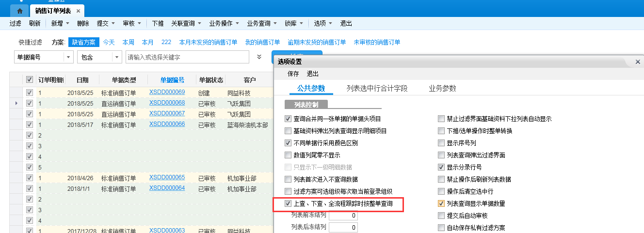Click 保存 in options dialog
The height and width of the screenshot is (233, 644).
tap(293, 74)
